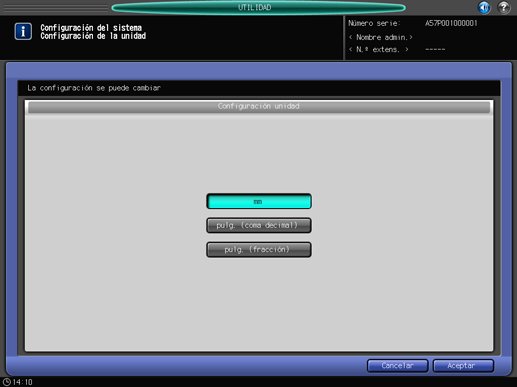Click the Configuración unidad header

tap(259, 106)
